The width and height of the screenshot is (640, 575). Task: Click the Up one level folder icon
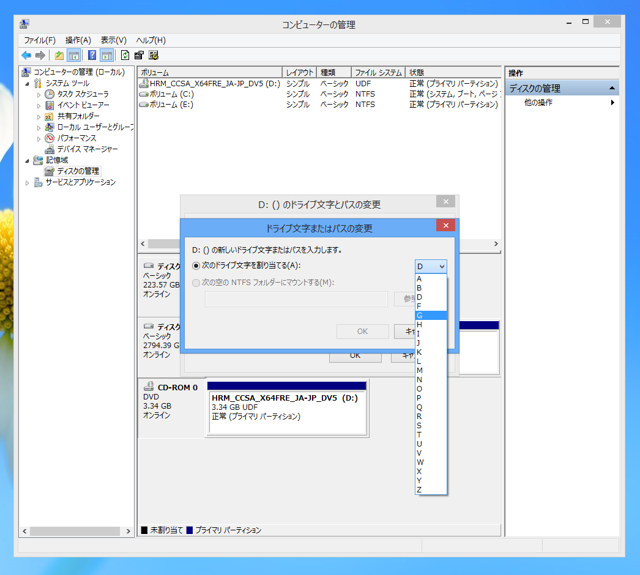click(59, 55)
